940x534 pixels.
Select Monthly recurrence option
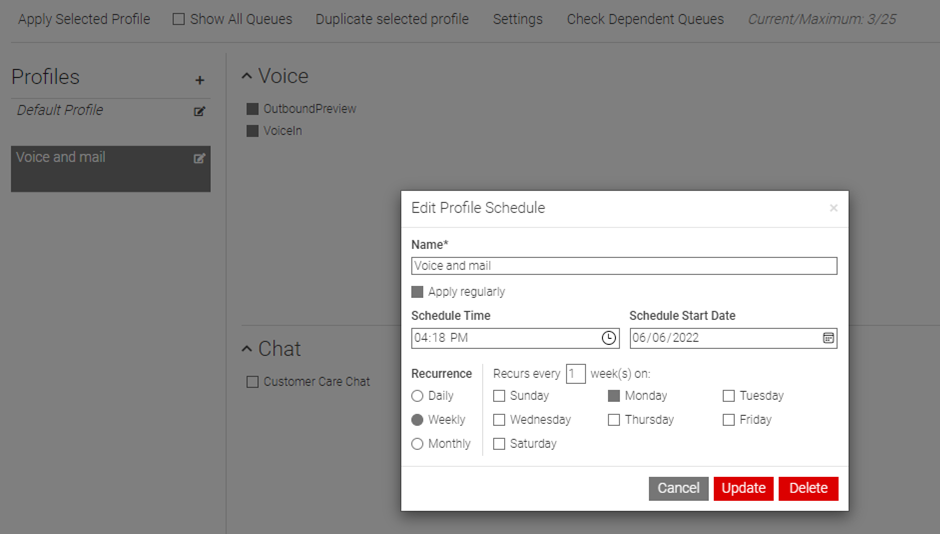pyautogui.click(x=417, y=444)
